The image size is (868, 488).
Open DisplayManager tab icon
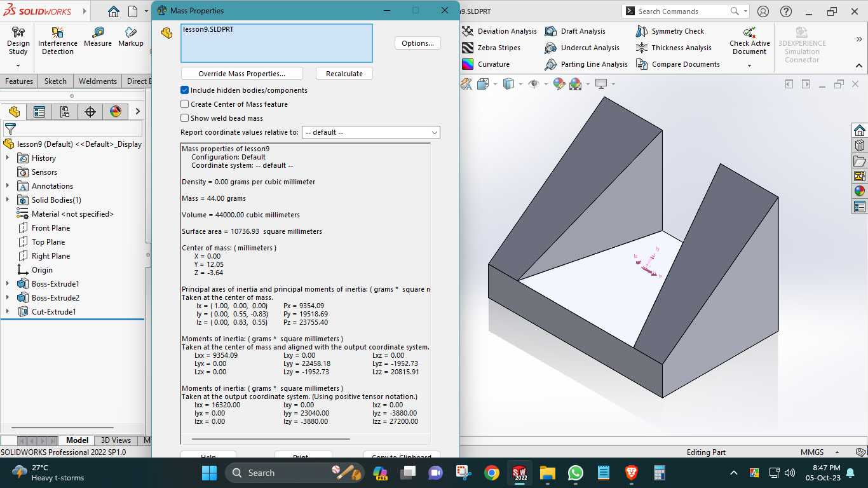116,112
